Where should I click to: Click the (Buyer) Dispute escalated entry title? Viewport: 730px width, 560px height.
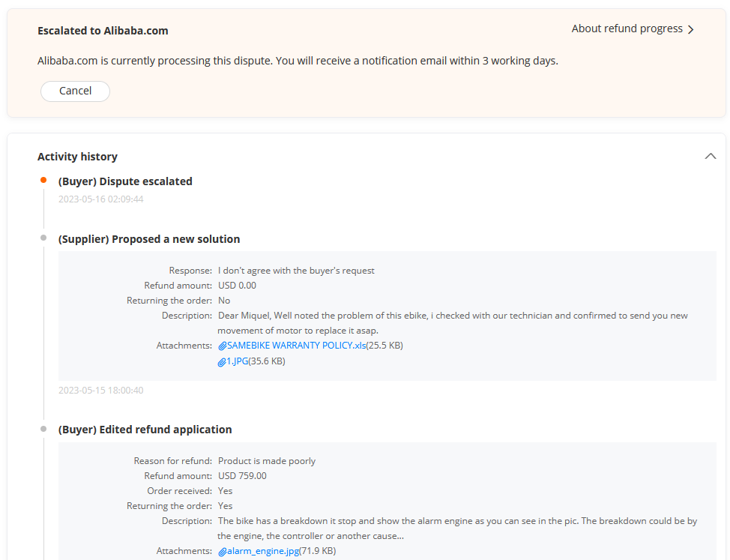[x=125, y=181]
